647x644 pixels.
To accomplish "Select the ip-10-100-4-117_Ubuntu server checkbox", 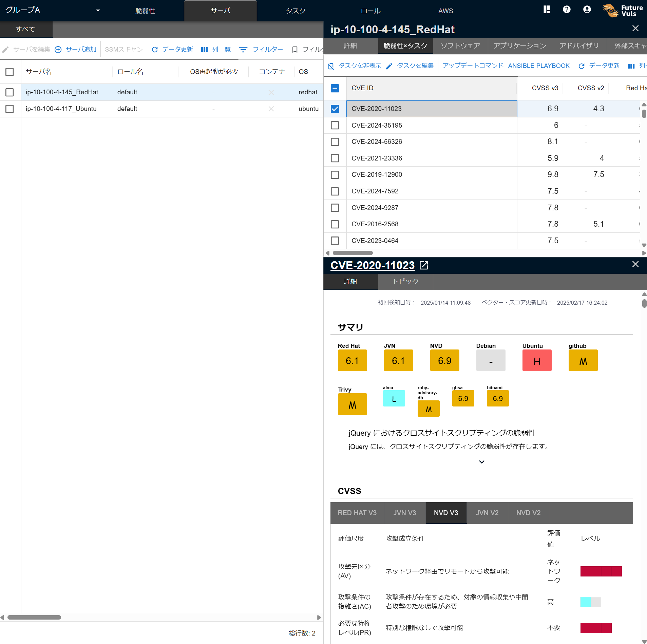I will (9, 109).
